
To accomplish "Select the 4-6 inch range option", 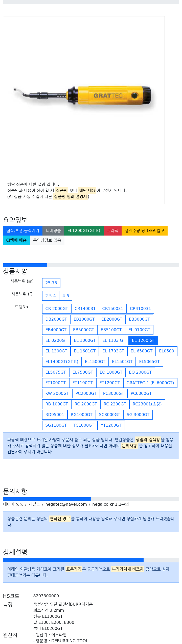I will pos(66,296).
